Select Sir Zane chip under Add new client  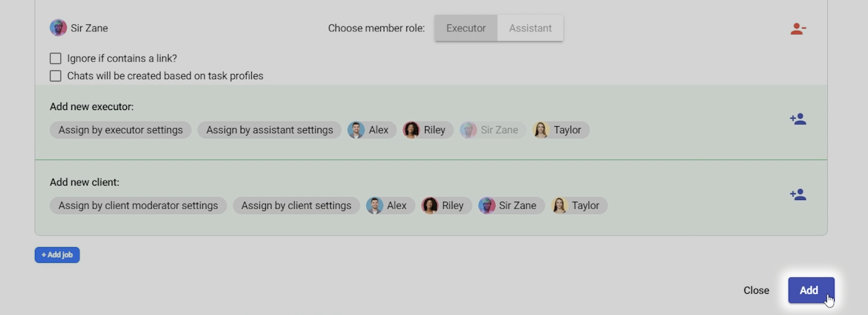pyautogui.click(x=511, y=206)
